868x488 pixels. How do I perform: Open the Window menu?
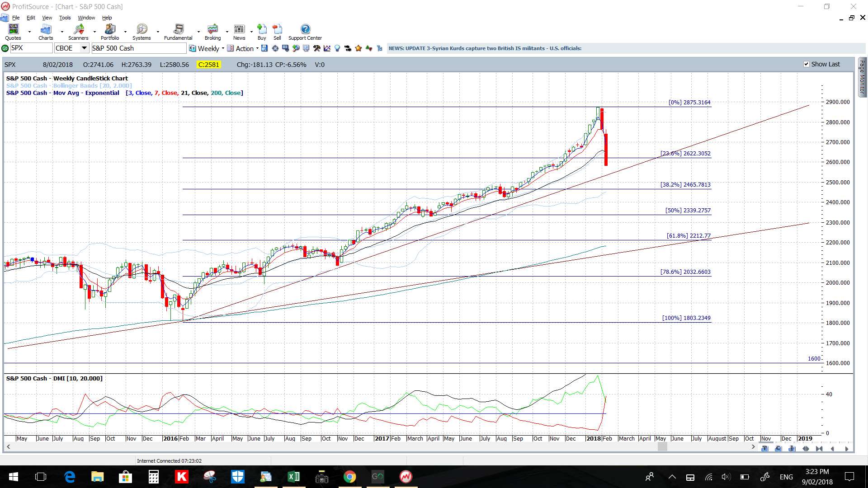(86, 18)
